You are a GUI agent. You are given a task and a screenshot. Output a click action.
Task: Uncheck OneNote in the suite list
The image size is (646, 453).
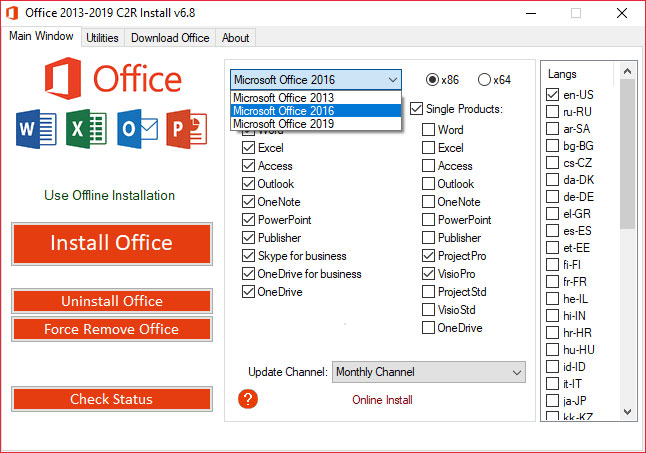coord(248,202)
